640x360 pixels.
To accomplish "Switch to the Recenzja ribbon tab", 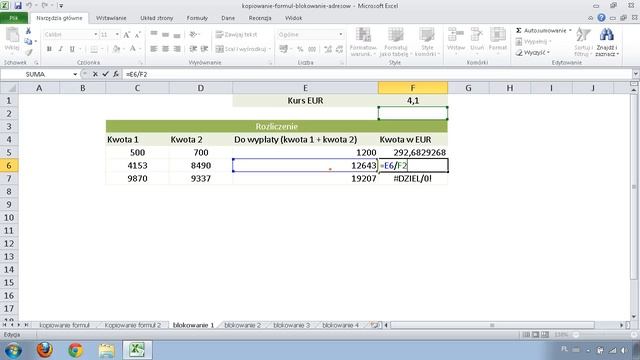I will pos(260,18).
